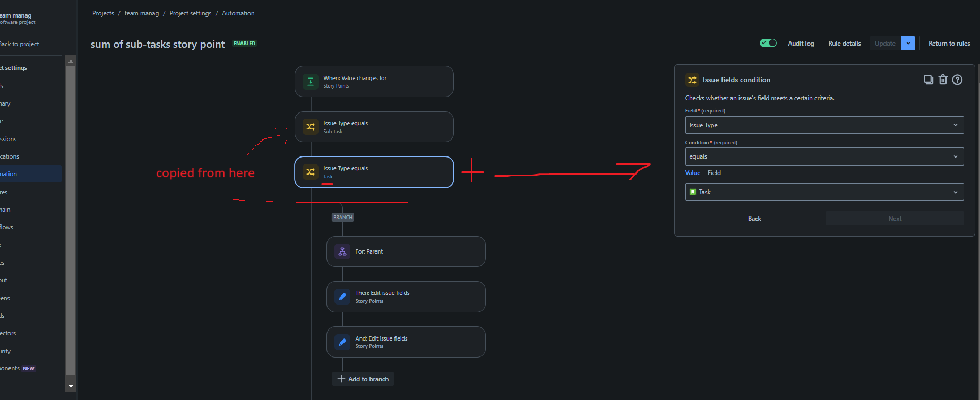Delete the condition via the trash icon
The height and width of the screenshot is (400, 980).
pyautogui.click(x=943, y=80)
